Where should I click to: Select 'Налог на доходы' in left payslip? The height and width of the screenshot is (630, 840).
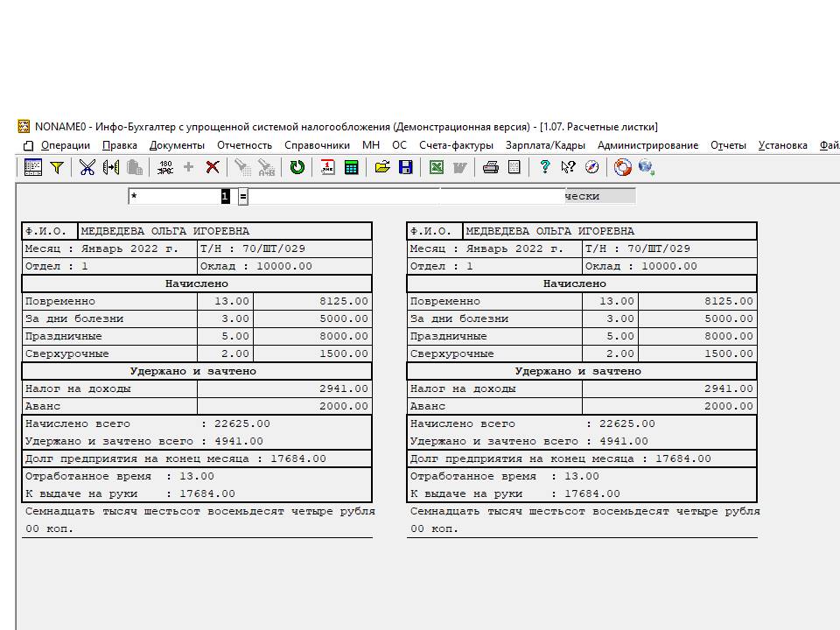(78, 388)
